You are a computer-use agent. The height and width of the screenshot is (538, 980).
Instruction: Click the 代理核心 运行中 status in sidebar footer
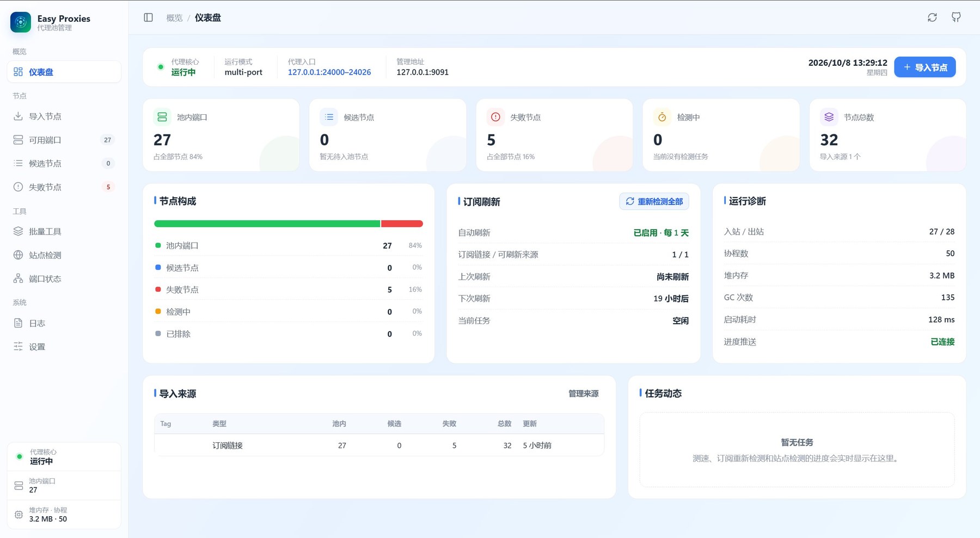pyautogui.click(x=64, y=456)
